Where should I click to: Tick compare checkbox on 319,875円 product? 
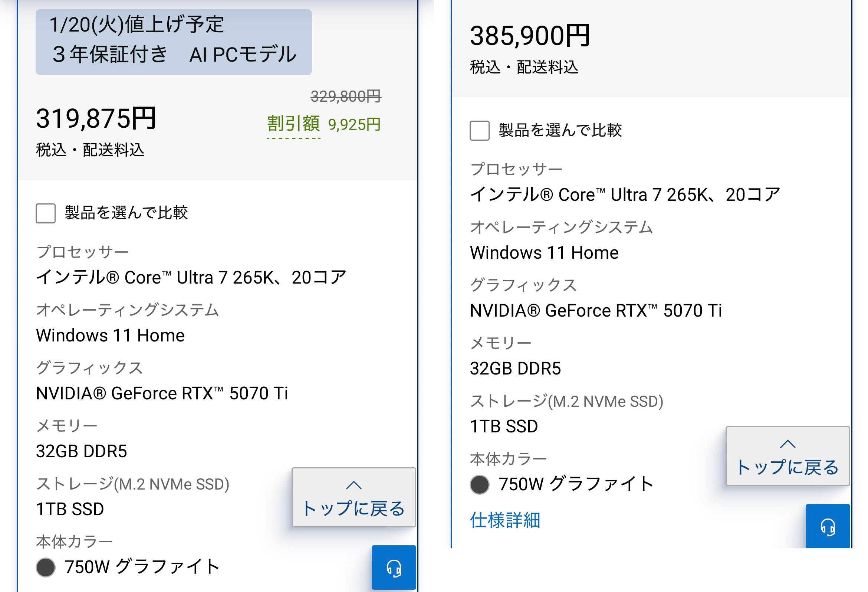tap(46, 213)
